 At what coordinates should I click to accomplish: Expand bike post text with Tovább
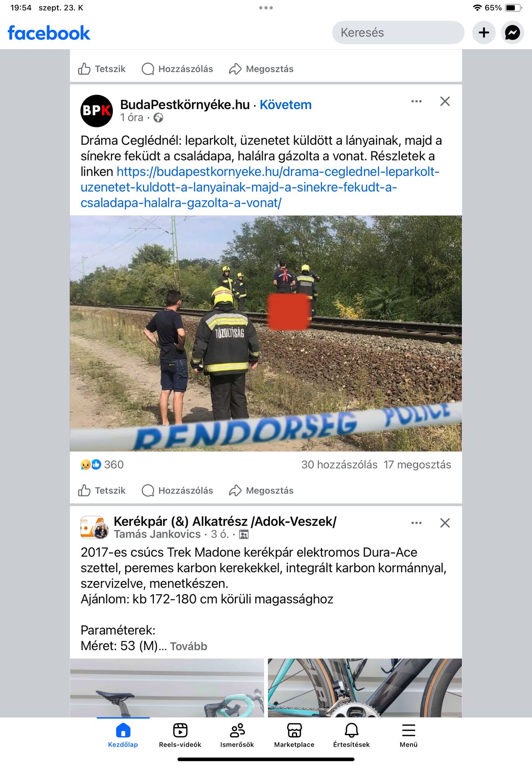[189, 646]
